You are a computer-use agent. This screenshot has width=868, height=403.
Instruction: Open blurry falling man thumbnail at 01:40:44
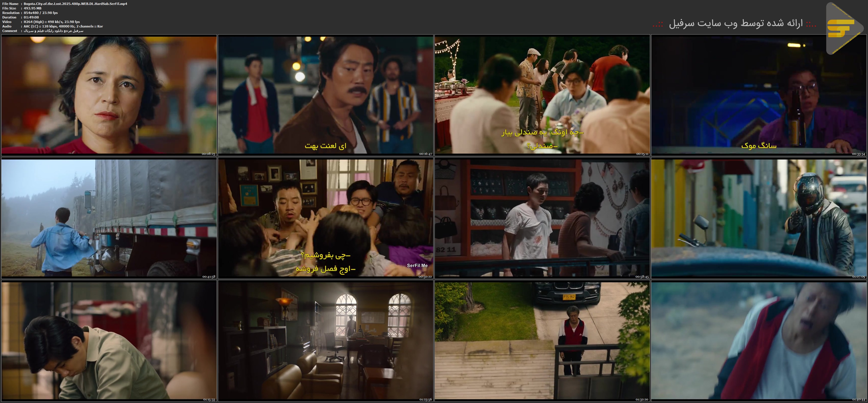point(759,342)
